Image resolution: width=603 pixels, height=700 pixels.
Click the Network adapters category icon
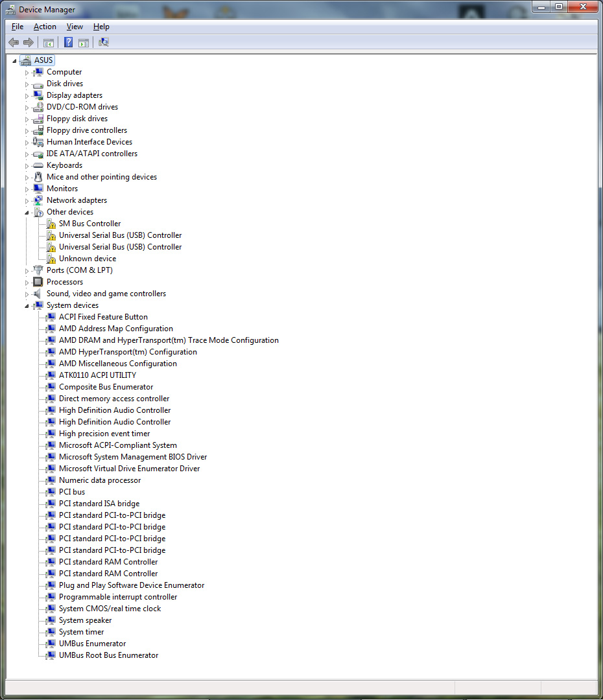tap(38, 200)
